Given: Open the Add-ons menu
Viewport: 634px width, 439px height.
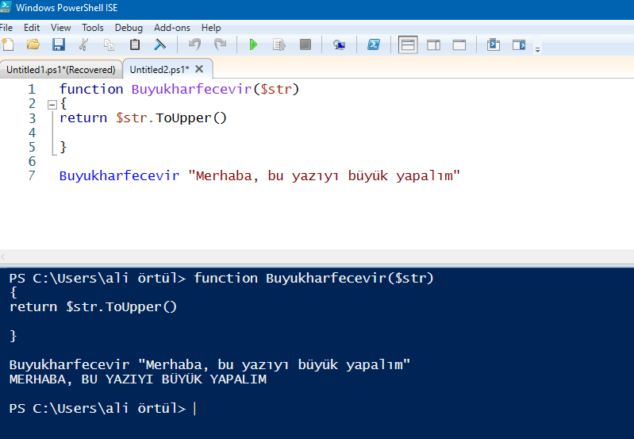Looking at the screenshot, I should coord(172,27).
